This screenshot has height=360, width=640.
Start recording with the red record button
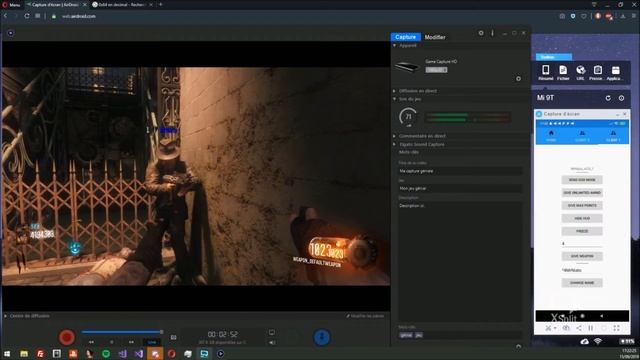point(67,337)
